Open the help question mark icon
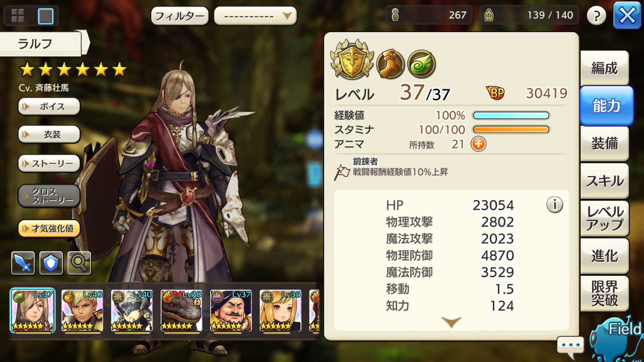The image size is (644, 362). (x=596, y=16)
